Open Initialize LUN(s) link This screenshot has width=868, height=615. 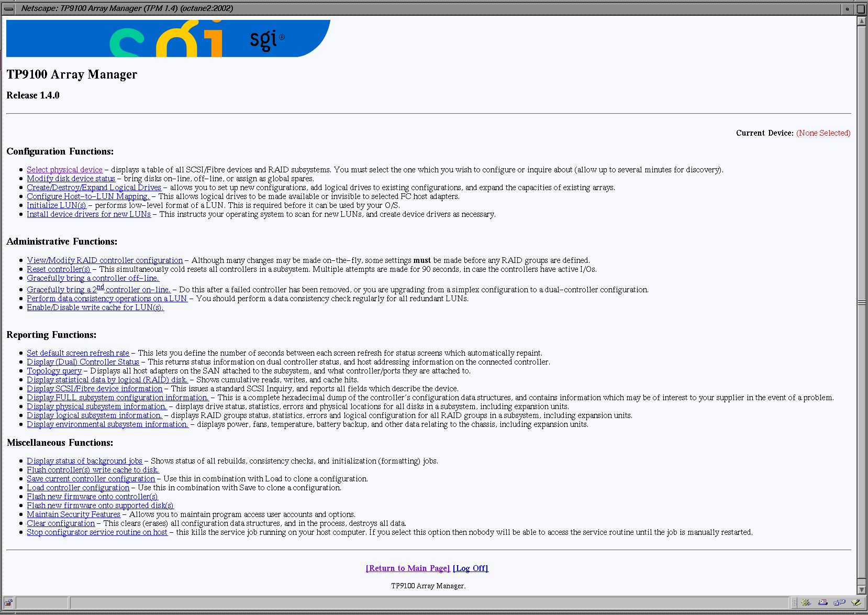pos(57,205)
